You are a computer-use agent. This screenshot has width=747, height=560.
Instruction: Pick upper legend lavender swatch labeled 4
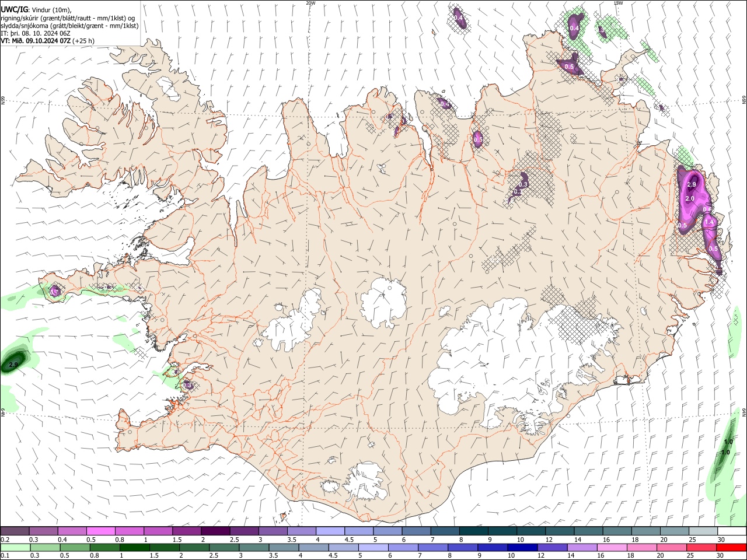tap(330, 531)
